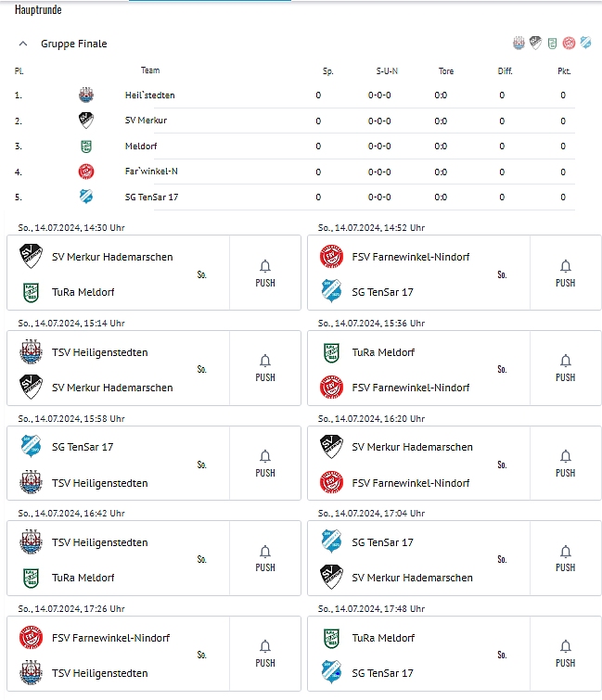Click SG TenSar 17 logo in standings table
The image size is (602, 700).
86,197
